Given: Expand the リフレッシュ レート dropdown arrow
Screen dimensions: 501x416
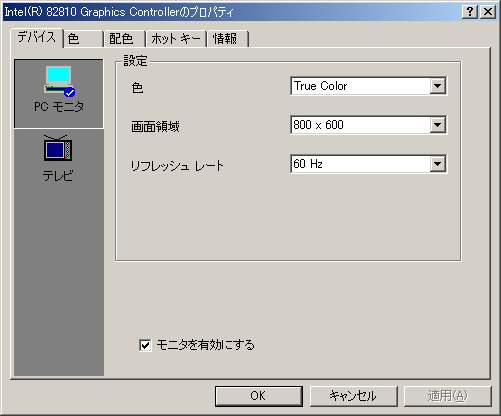Looking at the screenshot, I should 437,164.
